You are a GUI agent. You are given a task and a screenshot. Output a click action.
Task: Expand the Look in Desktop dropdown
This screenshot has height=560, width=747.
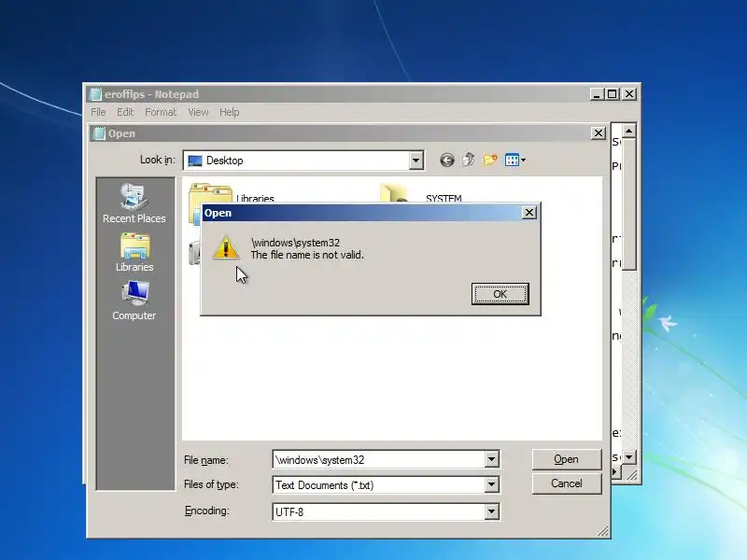416,161
